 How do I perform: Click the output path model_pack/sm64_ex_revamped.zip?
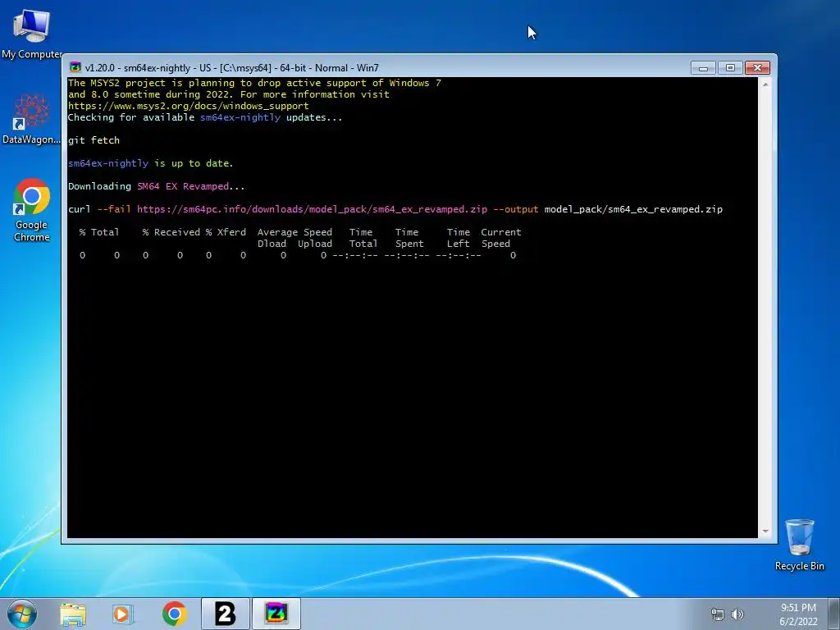click(633, 209)
